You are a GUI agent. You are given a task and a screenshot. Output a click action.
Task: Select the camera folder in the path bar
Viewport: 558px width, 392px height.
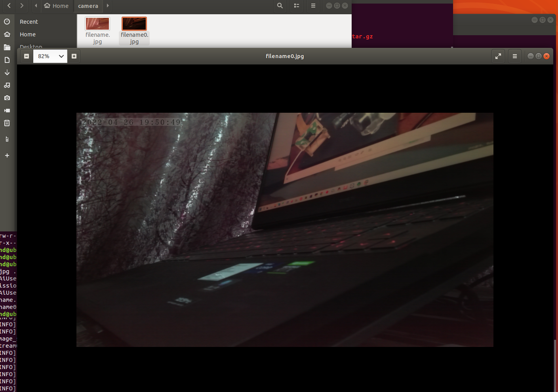(88, 6)
